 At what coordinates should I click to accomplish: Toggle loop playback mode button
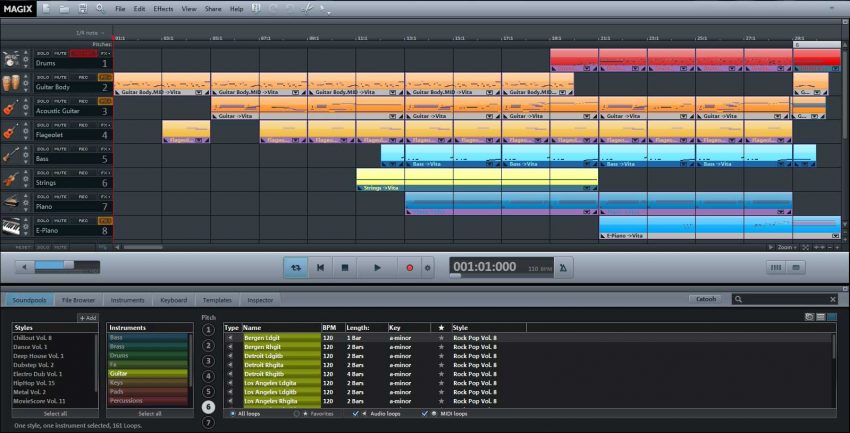[296, 268]
